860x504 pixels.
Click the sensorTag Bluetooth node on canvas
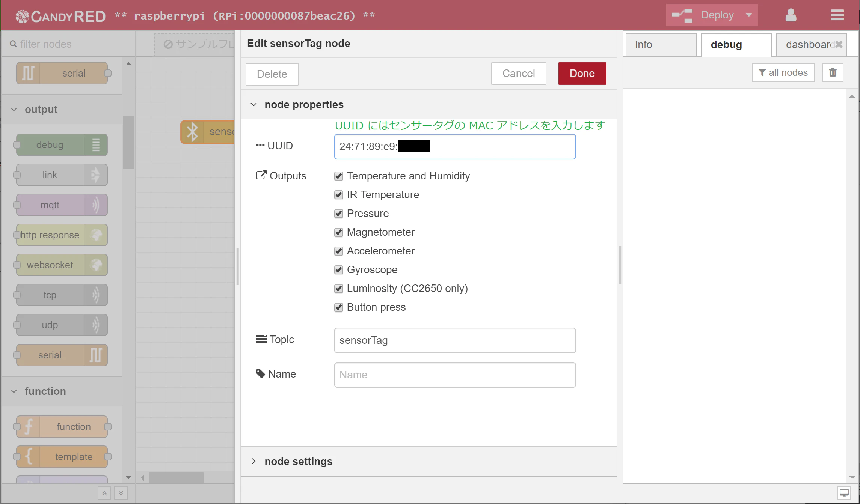coord(208,132)
